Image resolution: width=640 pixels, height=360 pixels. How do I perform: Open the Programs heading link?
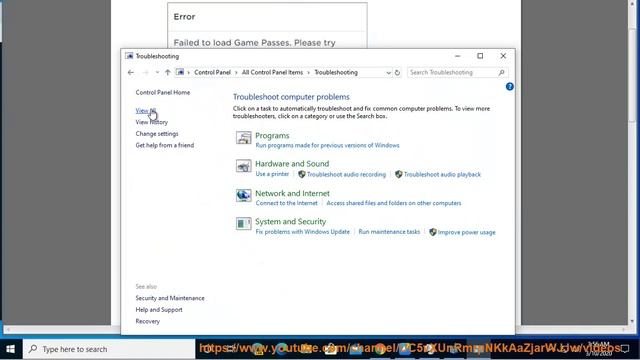pyautogui.click(x=272, y=136)
